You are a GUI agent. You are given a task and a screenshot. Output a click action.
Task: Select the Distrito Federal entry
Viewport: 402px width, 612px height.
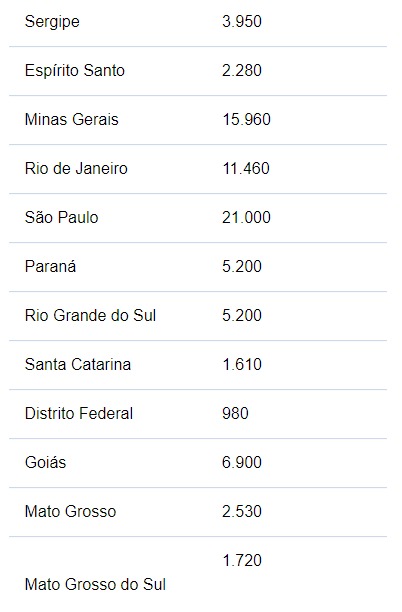(x=79, y=413)
